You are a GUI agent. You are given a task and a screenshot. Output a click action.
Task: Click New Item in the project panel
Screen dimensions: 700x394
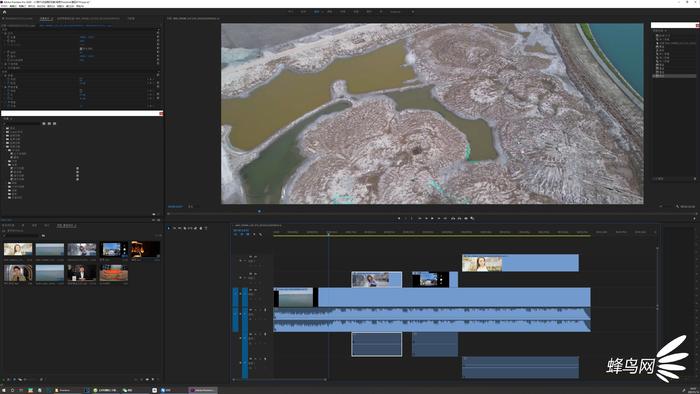153,379
